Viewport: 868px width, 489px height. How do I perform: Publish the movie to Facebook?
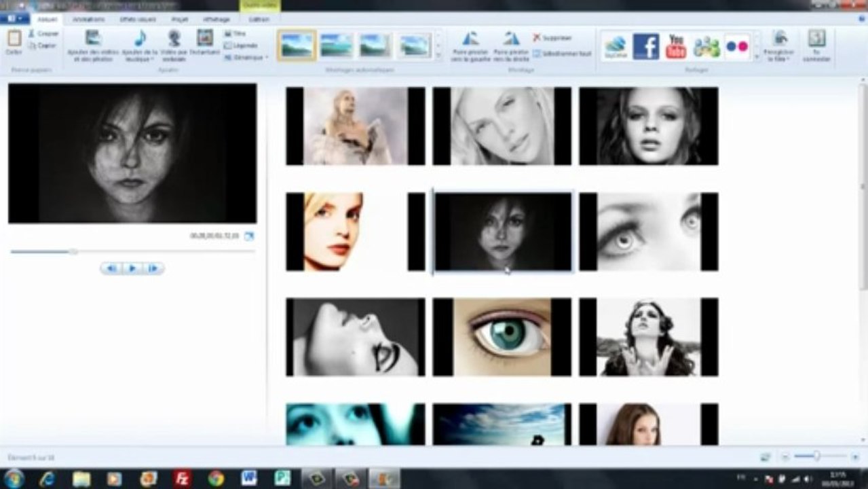point(645,46)
